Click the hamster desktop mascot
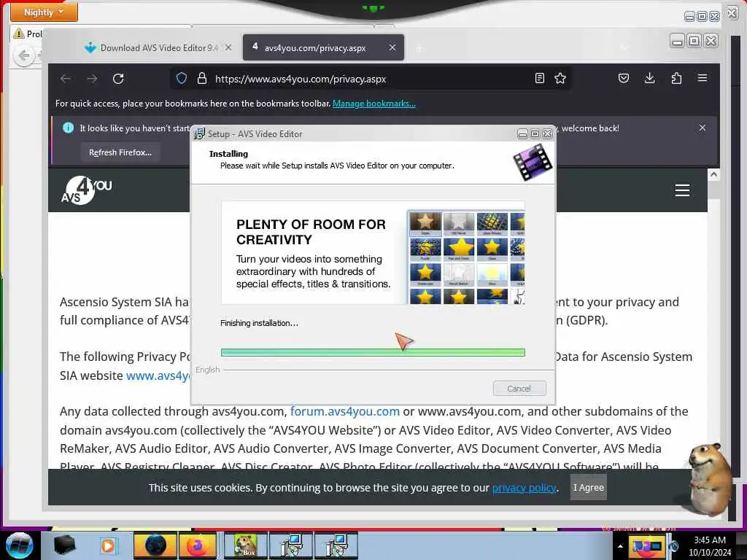Viewport: 747px width, 560px height. pos(709,478)
